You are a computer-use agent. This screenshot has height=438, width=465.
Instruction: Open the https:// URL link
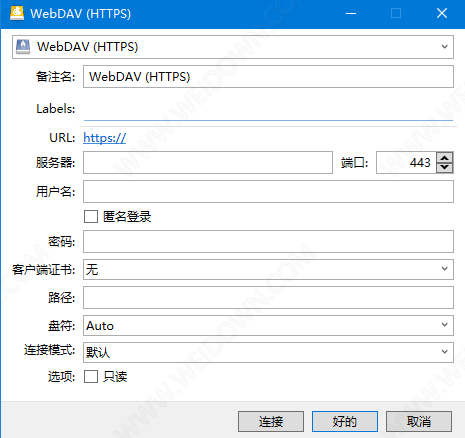105,138
